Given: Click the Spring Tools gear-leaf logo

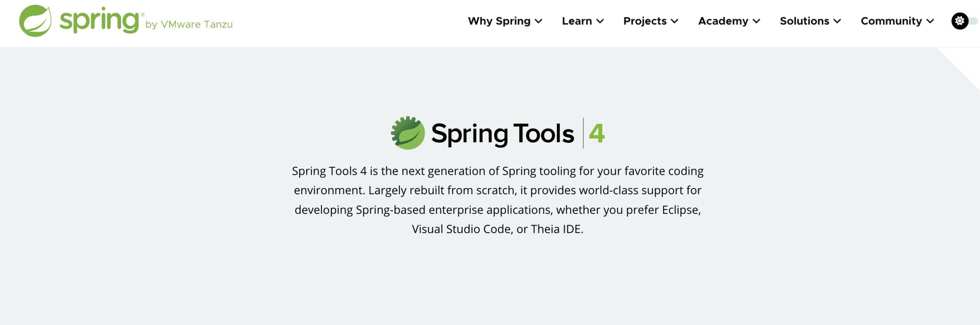Looking at the screenshot, I should [x=408, y=133].
